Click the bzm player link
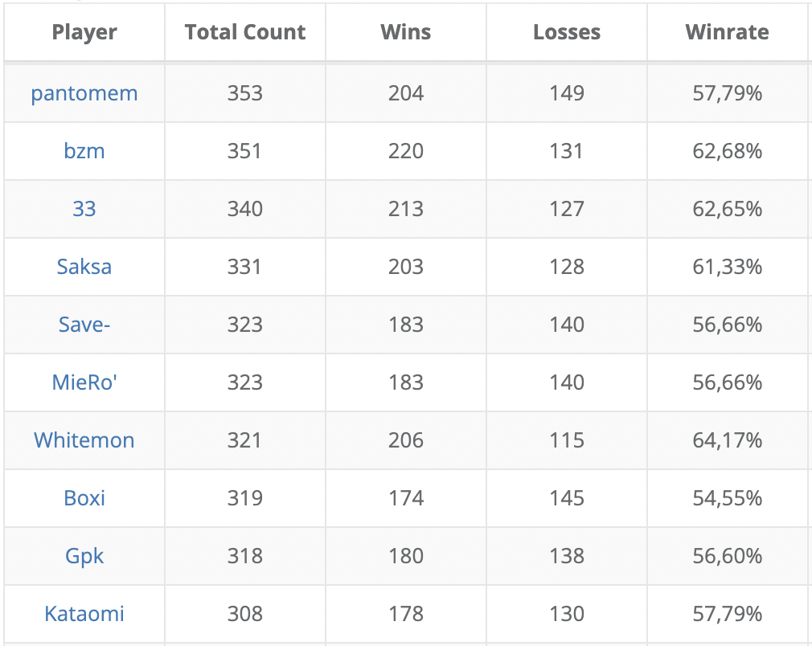This screenshot has width=812, height=646. 84,151
